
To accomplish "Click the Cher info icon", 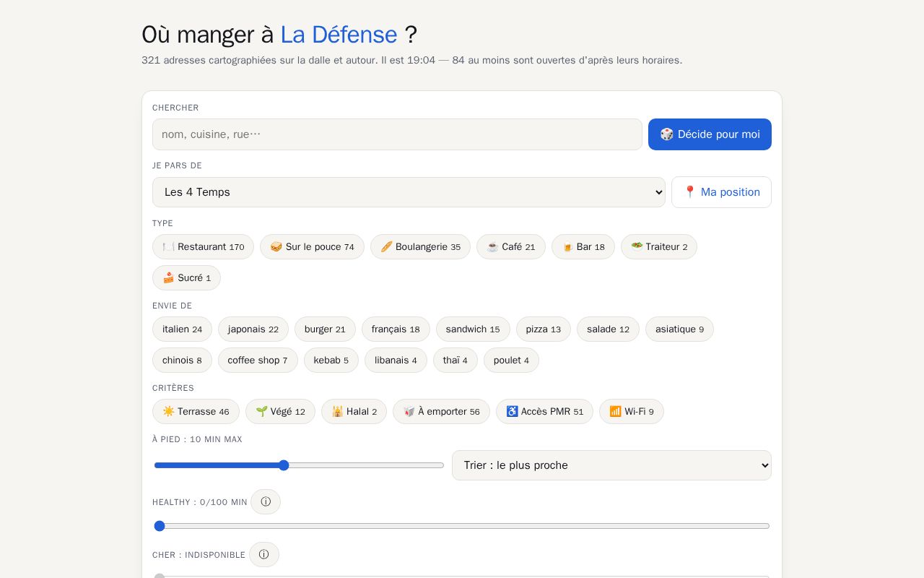I will (x=264, y=554).
